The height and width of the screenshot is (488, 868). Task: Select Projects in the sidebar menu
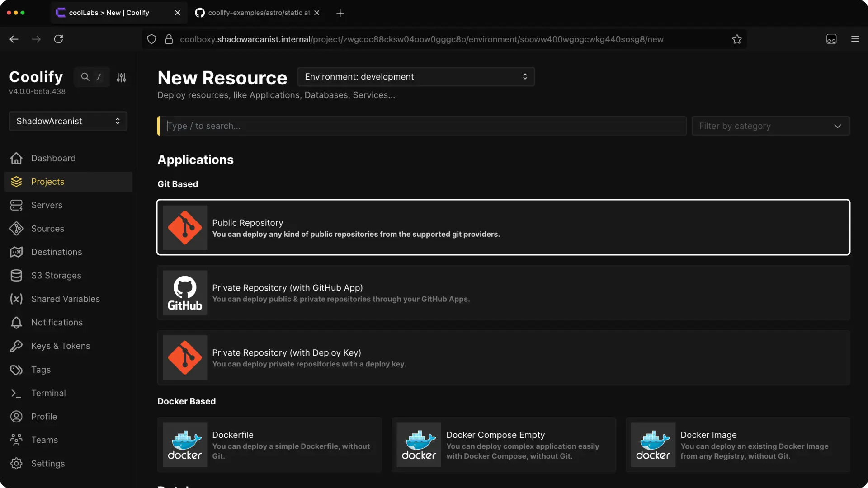pyautogui.click(x=47, y=182)
